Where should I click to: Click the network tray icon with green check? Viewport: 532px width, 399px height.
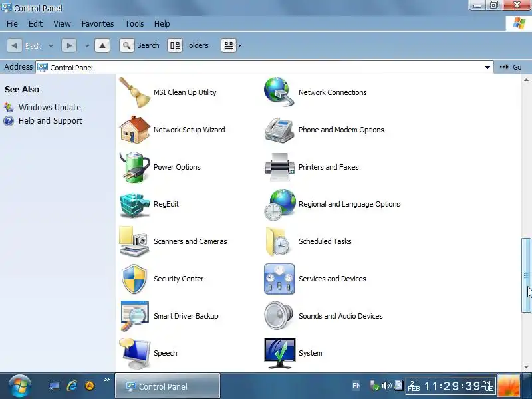[374, 386]
